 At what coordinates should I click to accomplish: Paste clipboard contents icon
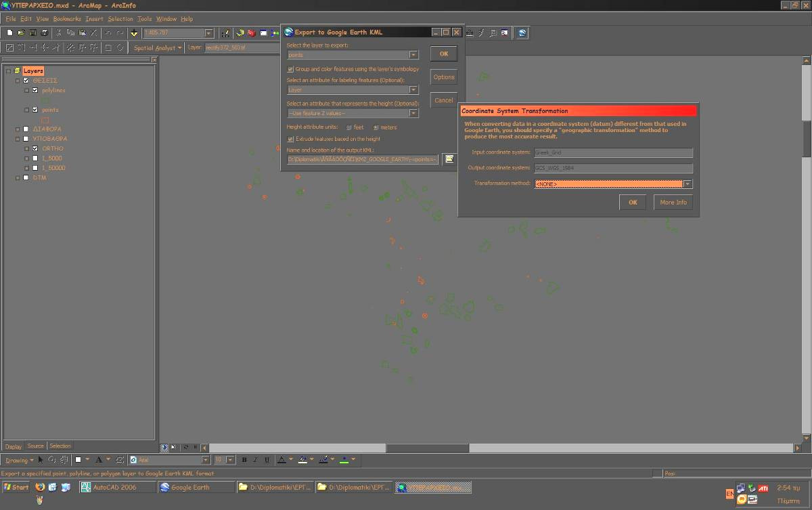tap(82, 33)
